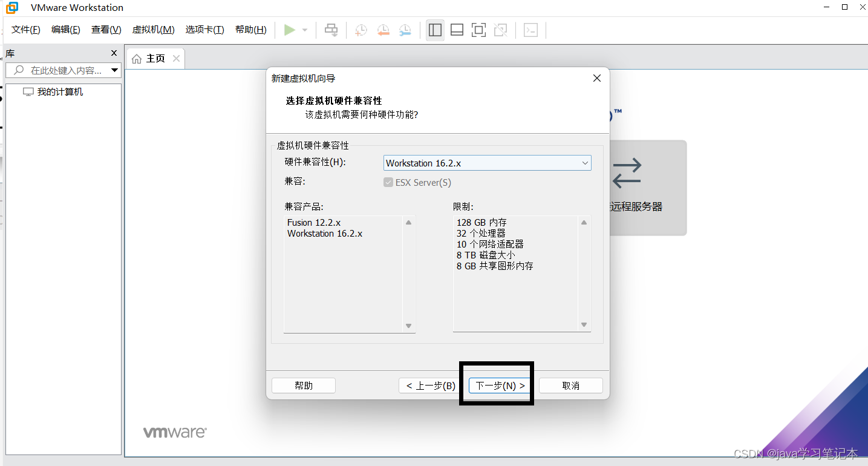
Task: Click the send Ctrl+Alt+Del toolbar icon
Action: (331, 30)
